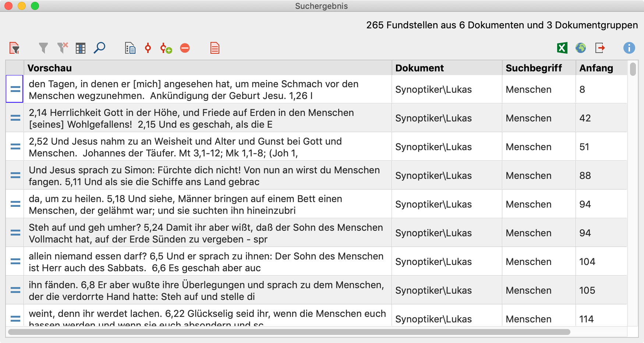Sort by the Suchbegriff column header

pos(539,68)
